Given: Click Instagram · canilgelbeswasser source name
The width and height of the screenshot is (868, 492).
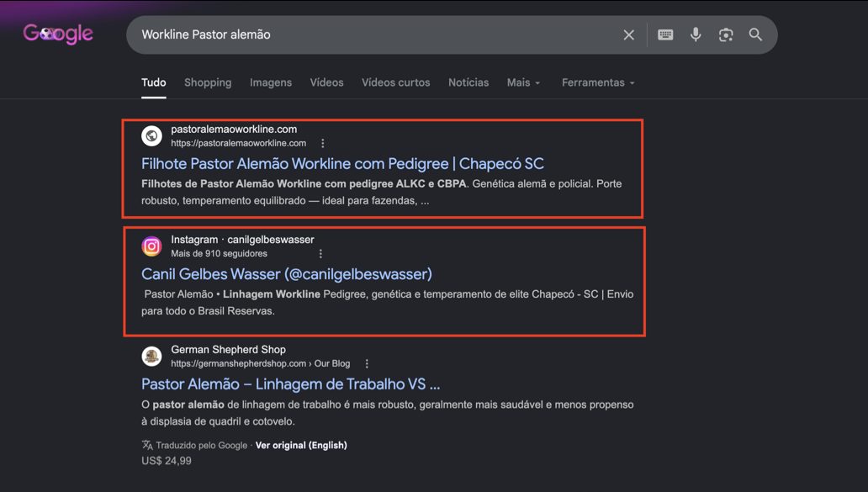Looking at the screenshot, I should (x=242, y=240).
